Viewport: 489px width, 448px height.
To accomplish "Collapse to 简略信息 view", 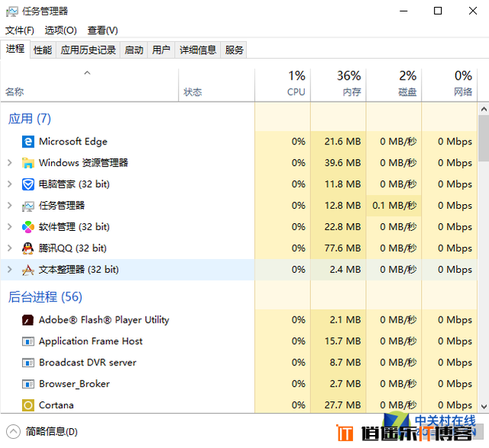I will (x=41, y=432).
